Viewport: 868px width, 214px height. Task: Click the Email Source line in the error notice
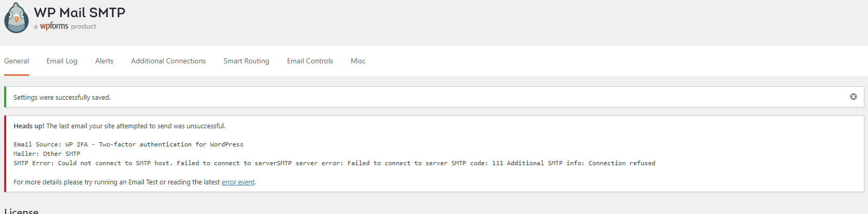[128, 144]
